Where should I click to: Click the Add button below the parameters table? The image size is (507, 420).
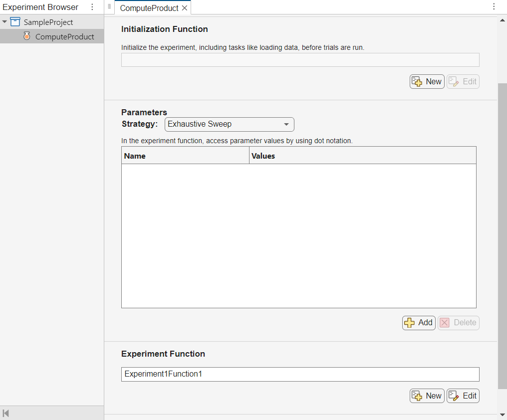[x=419, y=323]
